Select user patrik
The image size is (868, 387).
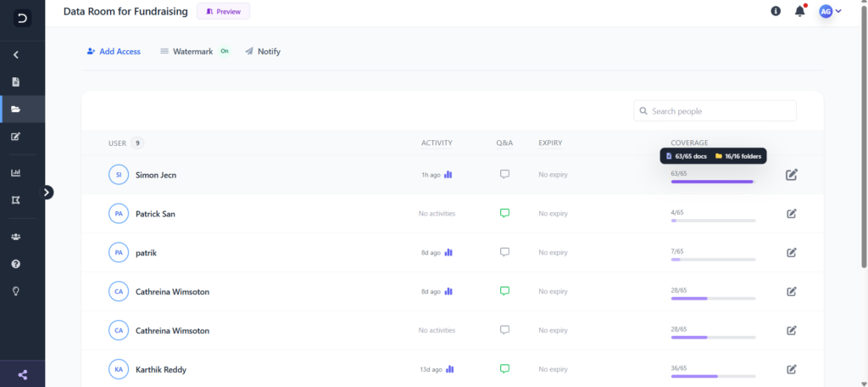(146, 252)
